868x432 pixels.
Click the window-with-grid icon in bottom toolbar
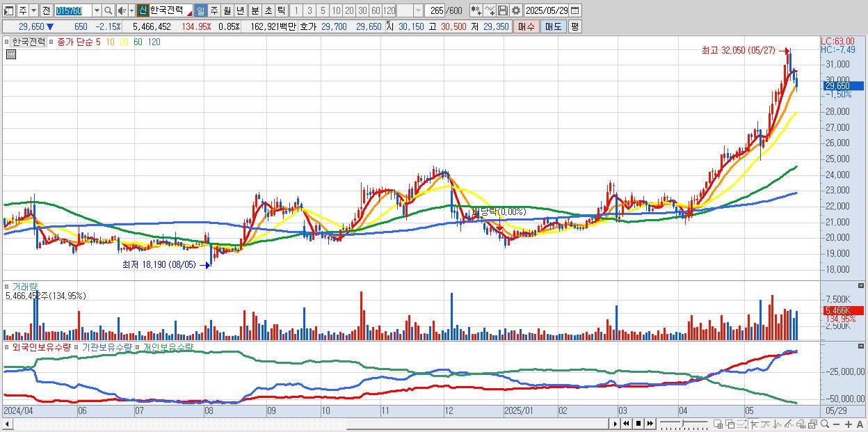coord(718,424)
